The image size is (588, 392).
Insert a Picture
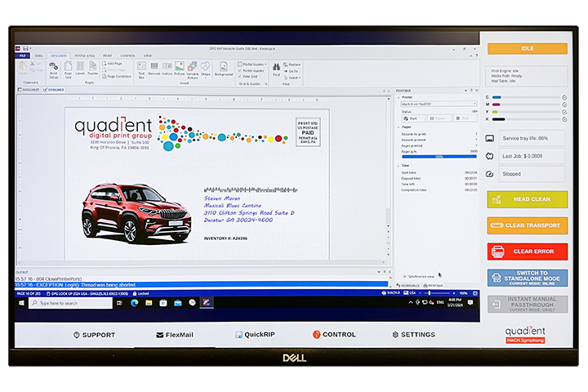click(x=179, y=69)
